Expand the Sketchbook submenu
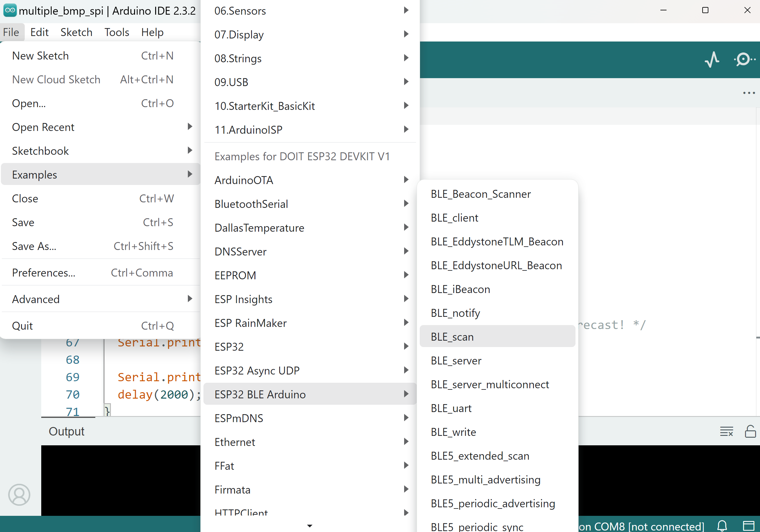The width and height of the screenshot is (760, 532). pyautogui.click(x=100, y=151)
